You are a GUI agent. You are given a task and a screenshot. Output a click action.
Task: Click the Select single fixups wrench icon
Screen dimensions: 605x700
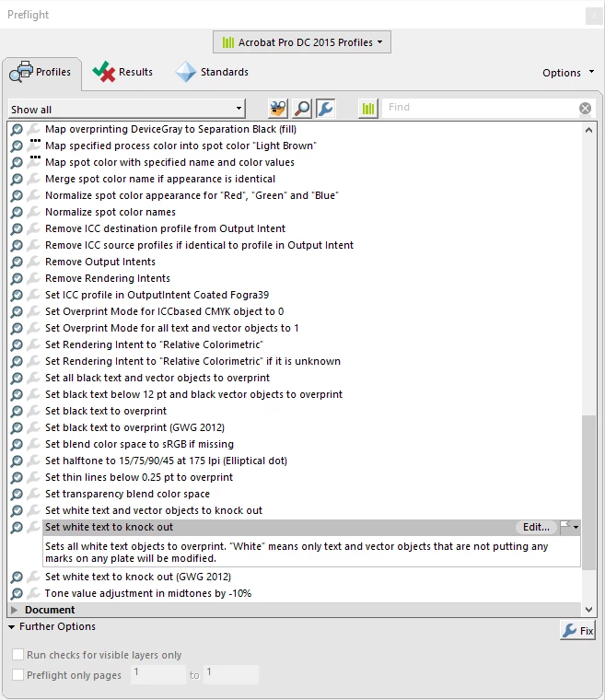(326, 109)
